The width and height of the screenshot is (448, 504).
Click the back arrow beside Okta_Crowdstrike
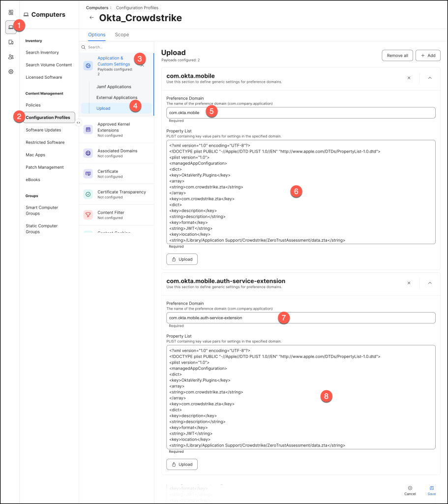91,18
